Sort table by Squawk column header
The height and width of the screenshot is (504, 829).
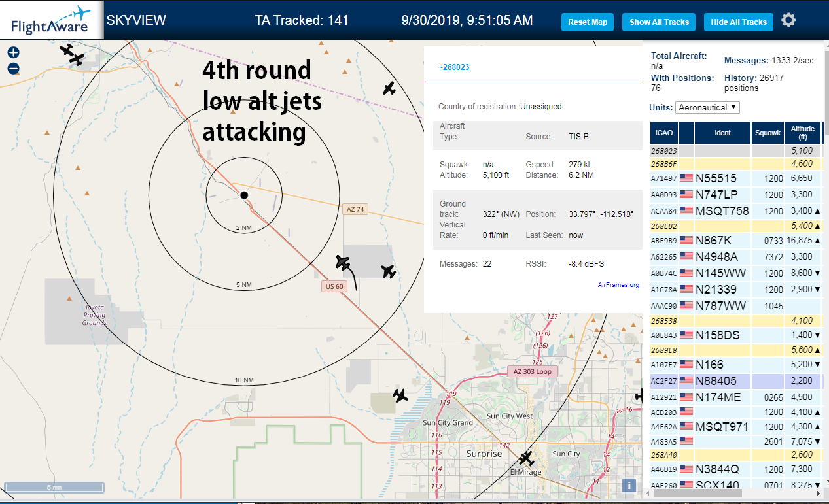point(767,133)
